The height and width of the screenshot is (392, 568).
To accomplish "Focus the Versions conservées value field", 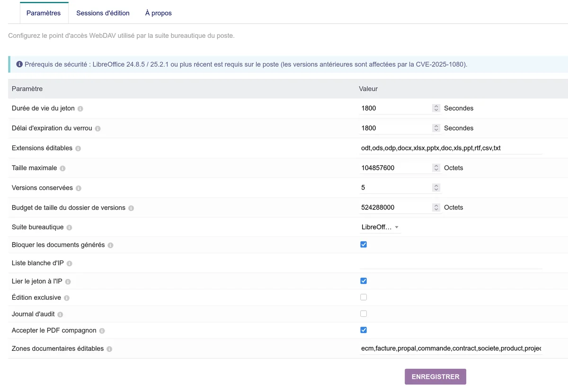I will [x=400, y=188].
